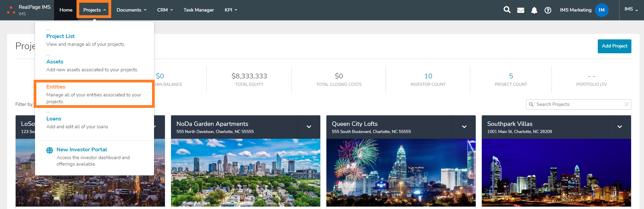Open the Documents dropdown menu

131,10
